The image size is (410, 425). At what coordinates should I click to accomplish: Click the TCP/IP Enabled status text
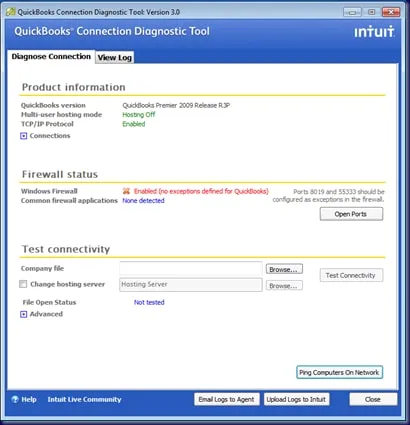point(134,124)
